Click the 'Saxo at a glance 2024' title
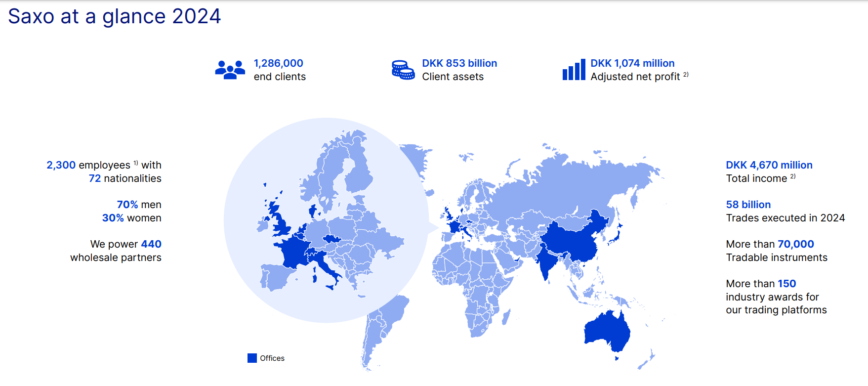 [115, 16]
